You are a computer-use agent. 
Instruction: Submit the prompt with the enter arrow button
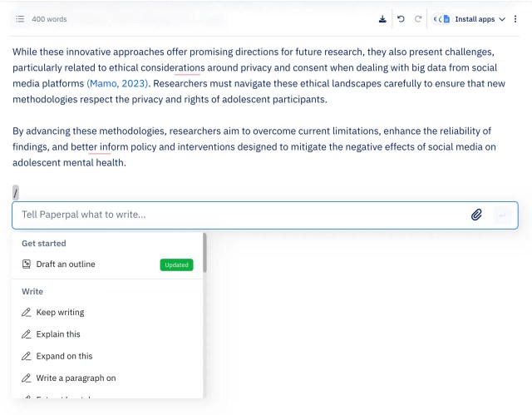[502, 215]
